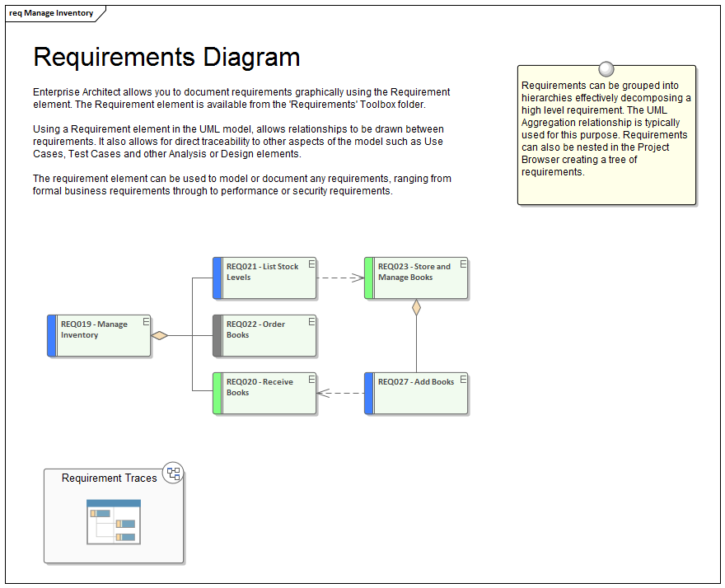Click the E icon on REQ023 element
Viewport: 725px width, 588px height.
click(x=461, y=262)
